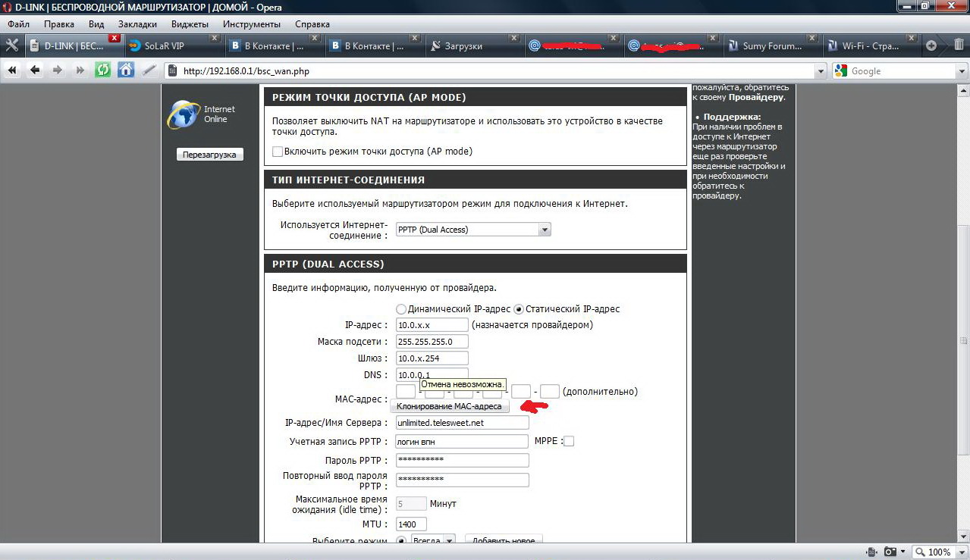Open the Opera panels wrench icon
This screenshot has width=970, height=560.
(11, 45)
